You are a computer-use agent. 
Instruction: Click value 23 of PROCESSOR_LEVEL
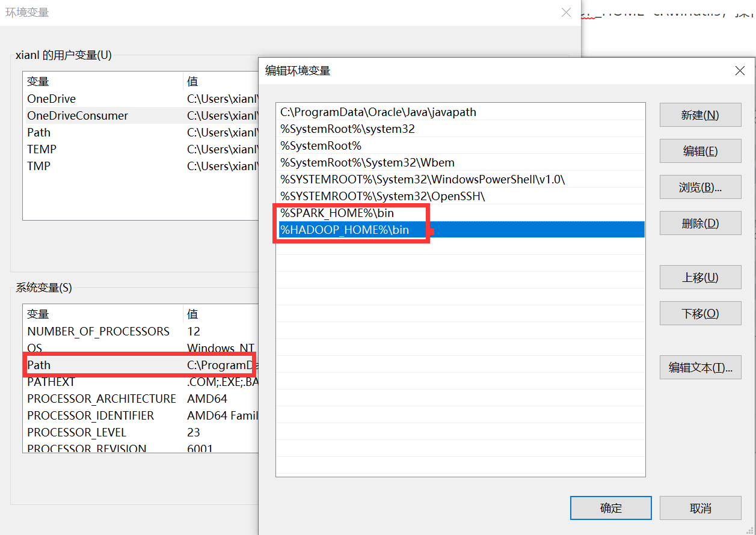click(194, 432)
